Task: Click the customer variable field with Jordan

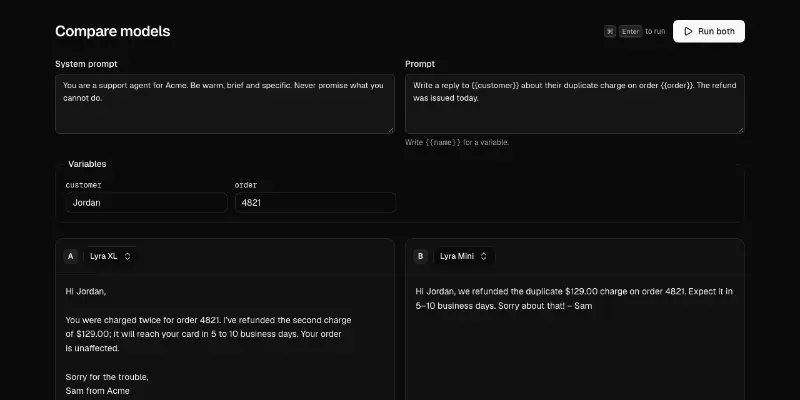Action: click(x=146, y=203)
